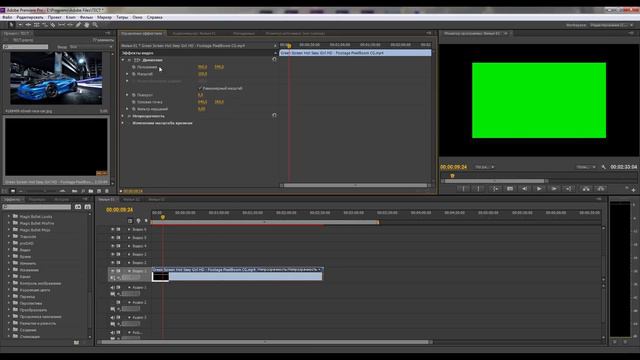Open the Program monitor button editor plus
This screenshot has height=360, width=640.
tap(633, 190)
